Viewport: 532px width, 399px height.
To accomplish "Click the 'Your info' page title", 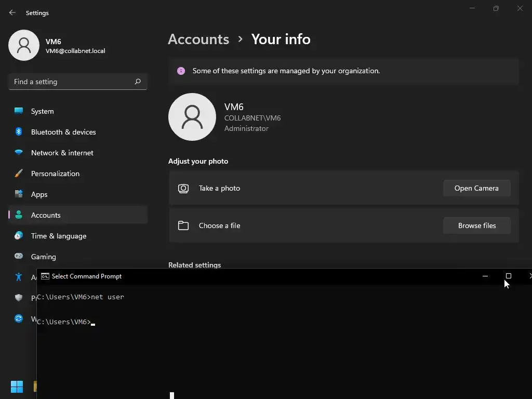I will (x=281, y=39).
